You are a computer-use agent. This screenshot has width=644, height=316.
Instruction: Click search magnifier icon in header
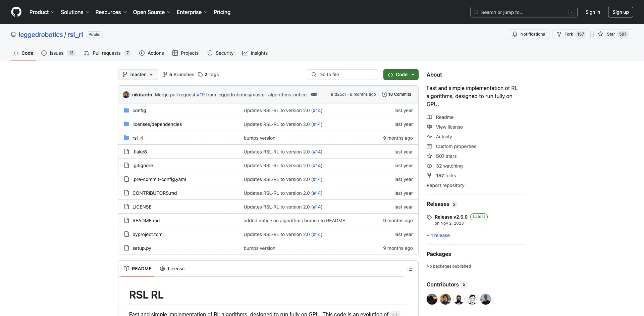476,12
